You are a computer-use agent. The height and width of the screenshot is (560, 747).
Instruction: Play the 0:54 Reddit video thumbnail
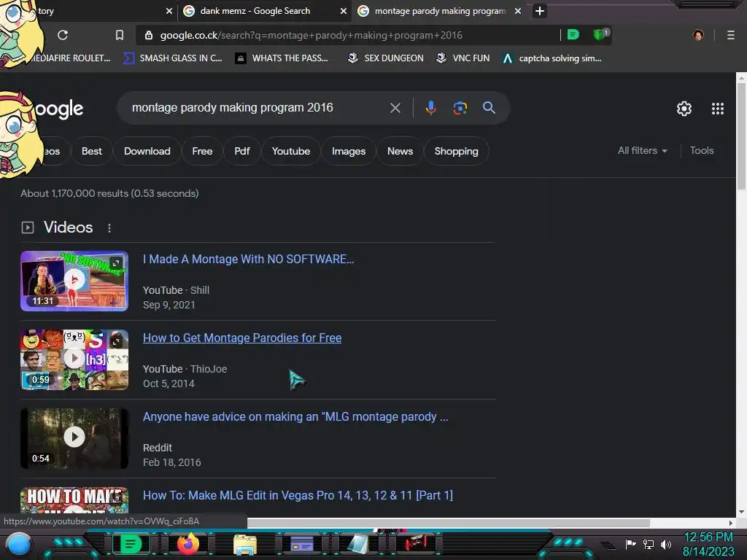pyautogui.click(x=74, y=438)
